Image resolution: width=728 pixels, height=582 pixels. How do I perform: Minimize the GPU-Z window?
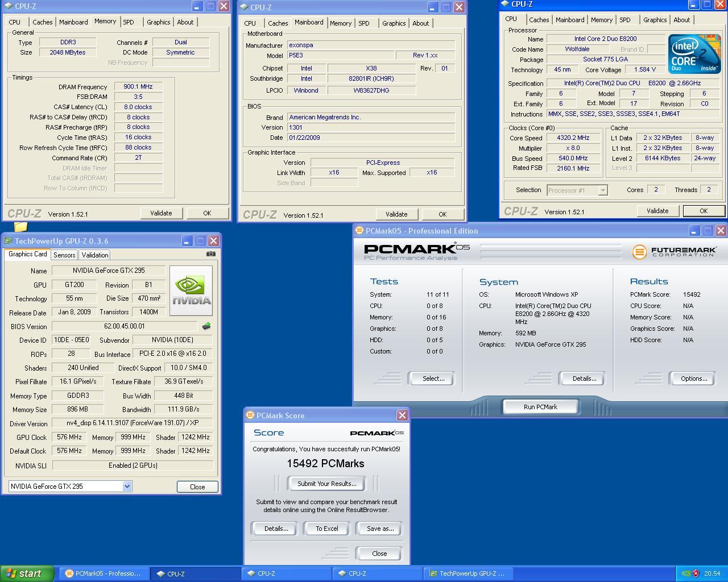[187, 241]
